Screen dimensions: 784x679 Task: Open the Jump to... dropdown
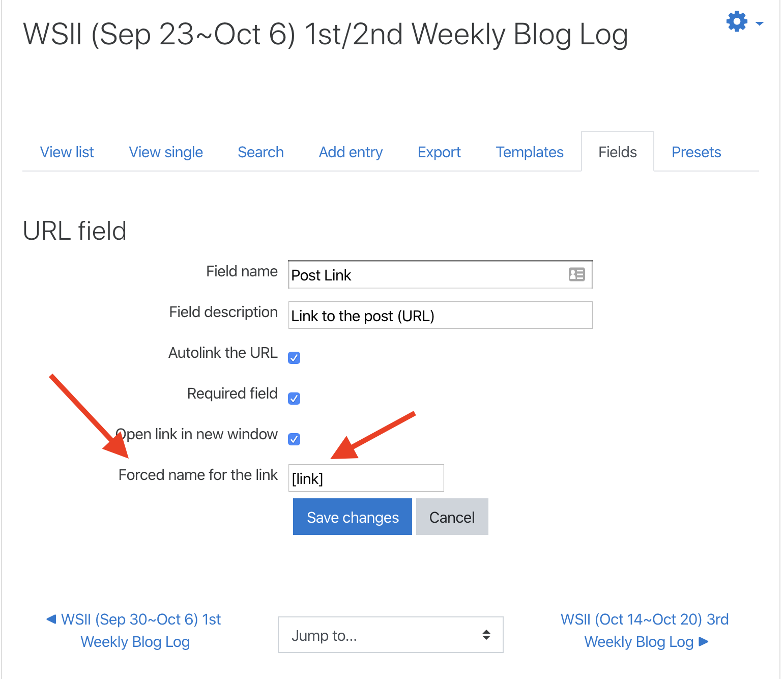(390, 635)
